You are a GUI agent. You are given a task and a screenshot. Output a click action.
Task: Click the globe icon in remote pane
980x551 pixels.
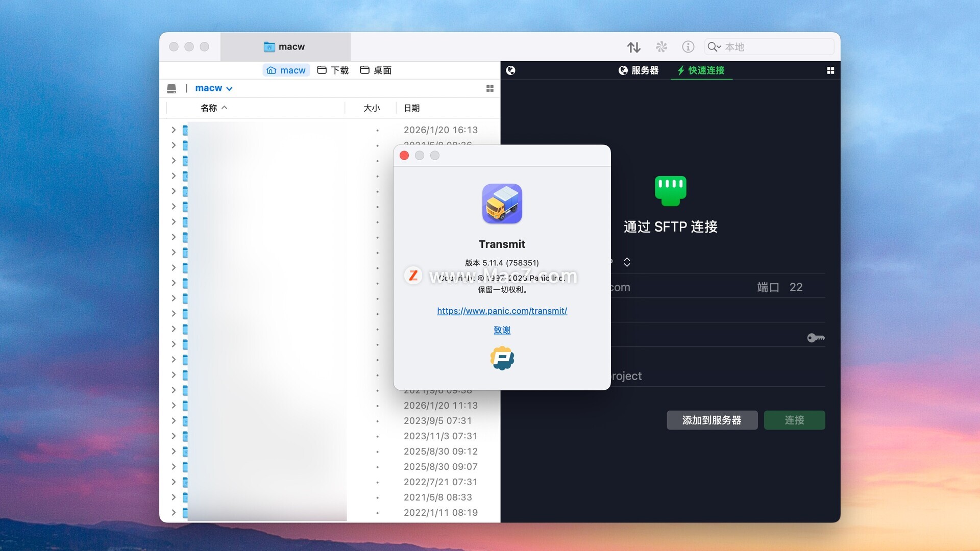(x=510, y=70)
